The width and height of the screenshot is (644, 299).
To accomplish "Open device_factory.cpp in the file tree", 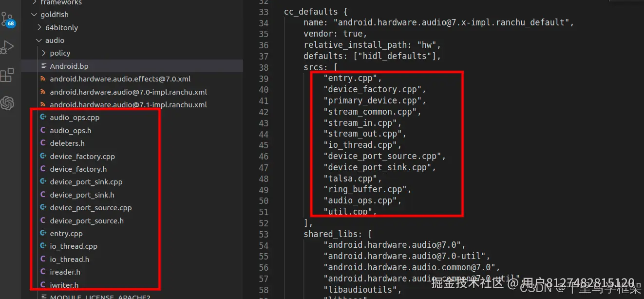I will 82,156.
